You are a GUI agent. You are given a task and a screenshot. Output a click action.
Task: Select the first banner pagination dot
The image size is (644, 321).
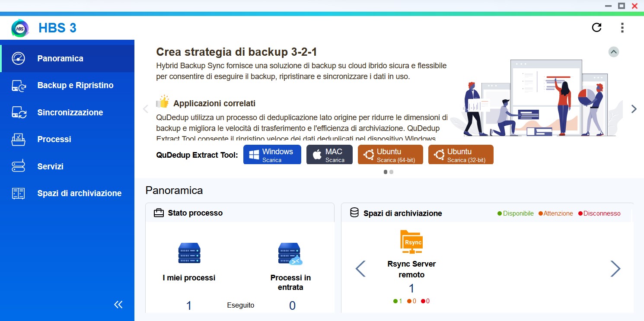coord(386,172)
